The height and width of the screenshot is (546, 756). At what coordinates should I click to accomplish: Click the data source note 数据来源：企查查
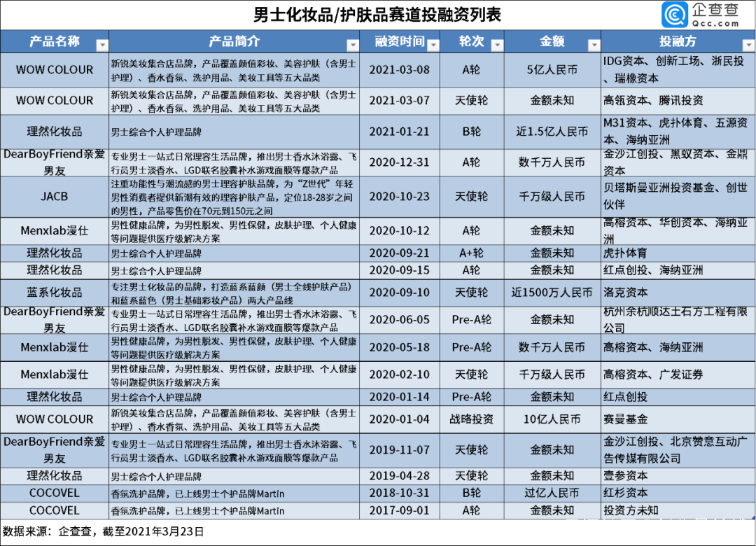click(48, 531)
